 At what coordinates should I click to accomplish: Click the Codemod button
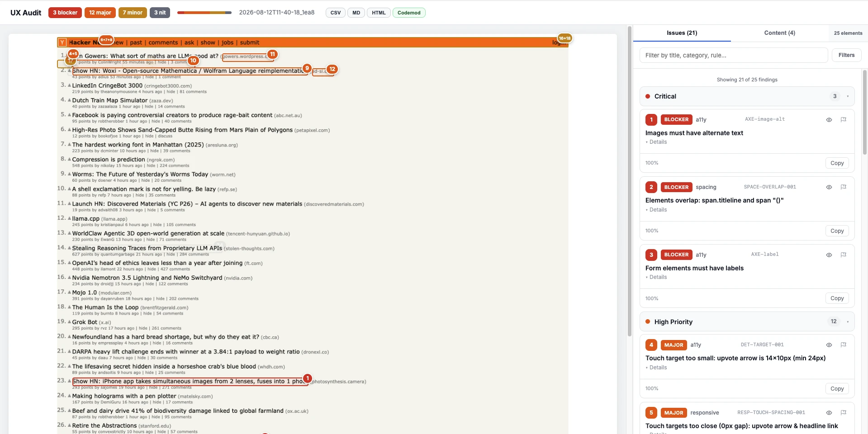tap(409, 13)
